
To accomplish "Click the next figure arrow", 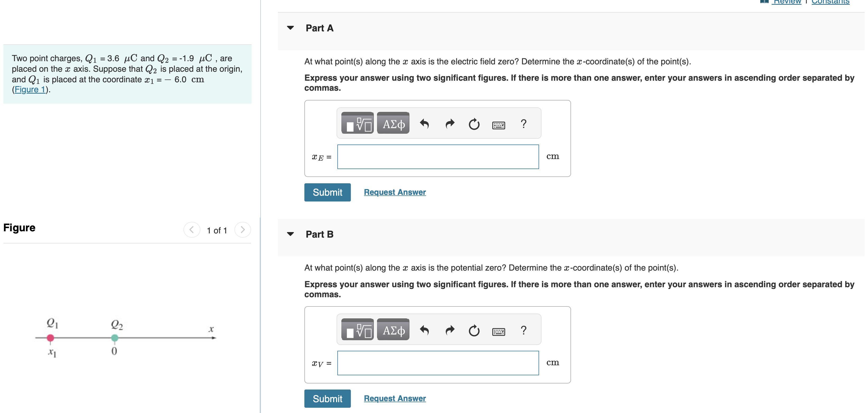I will click(243, 230).
